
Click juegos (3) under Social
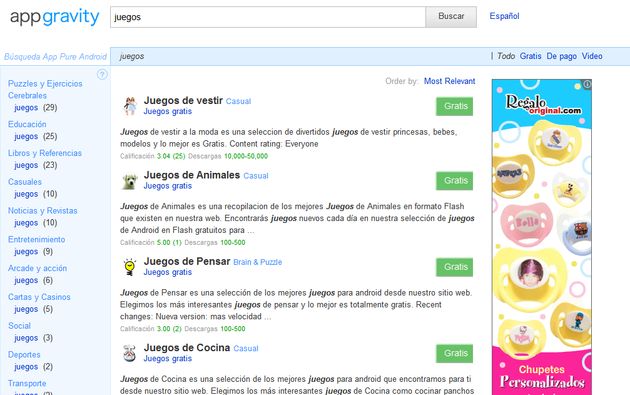(x=33, y=338)
